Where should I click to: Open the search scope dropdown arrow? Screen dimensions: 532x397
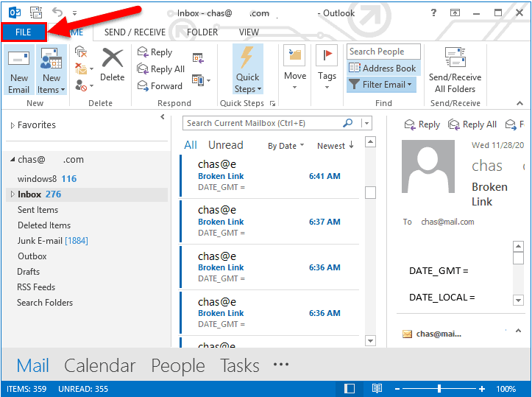366,123
